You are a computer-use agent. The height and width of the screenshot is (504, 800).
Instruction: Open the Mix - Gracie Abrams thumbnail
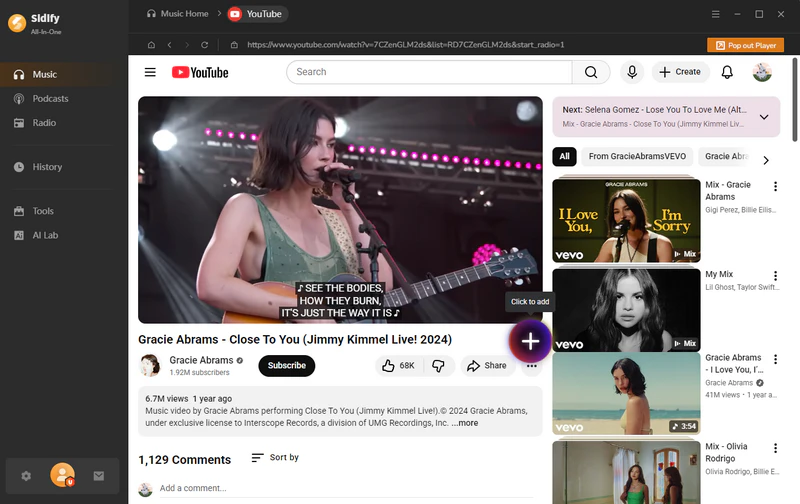click(x=626, y=220)
